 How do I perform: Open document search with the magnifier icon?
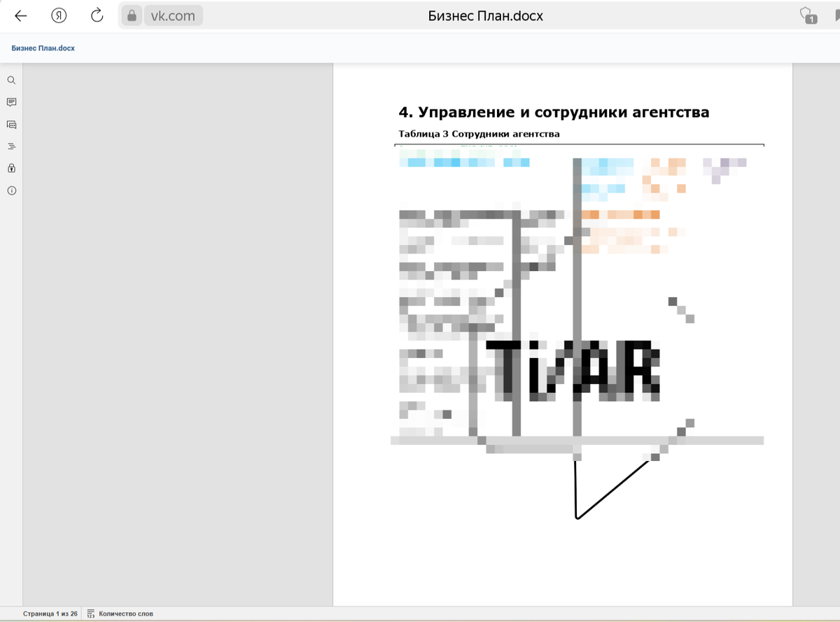click(11, 80)
